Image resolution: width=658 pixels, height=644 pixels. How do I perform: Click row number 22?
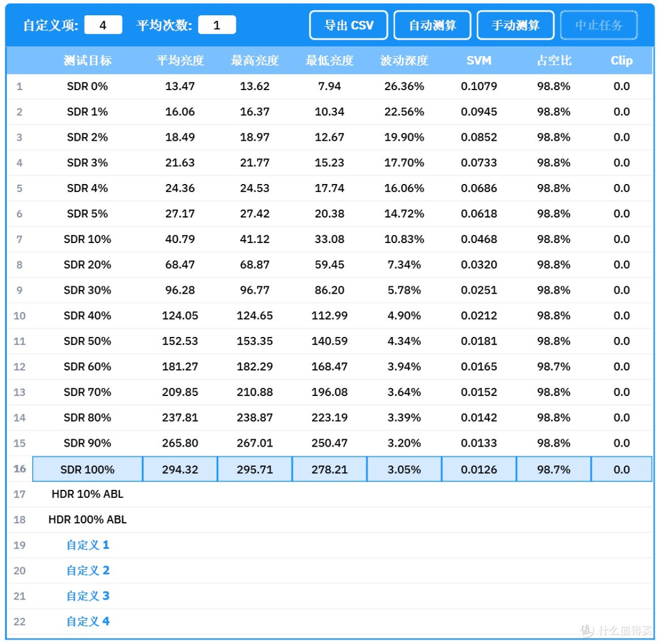tap(19, 621)
